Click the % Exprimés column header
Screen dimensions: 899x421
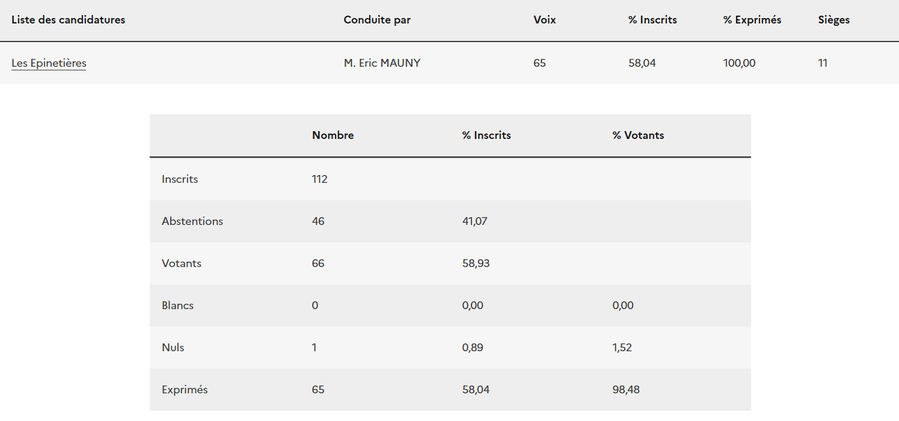[752, 20]
